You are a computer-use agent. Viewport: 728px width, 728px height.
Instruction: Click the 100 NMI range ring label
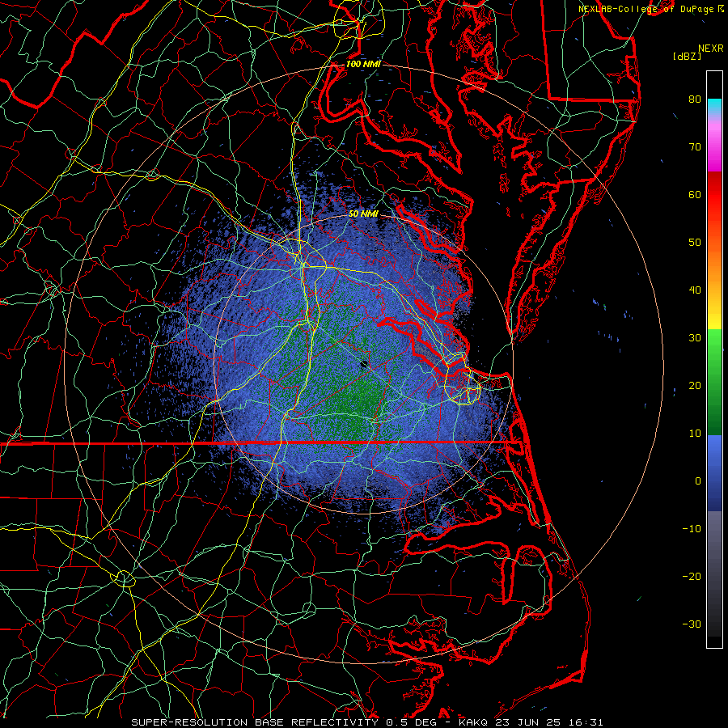pyautogui.click(x=363, y=64)
